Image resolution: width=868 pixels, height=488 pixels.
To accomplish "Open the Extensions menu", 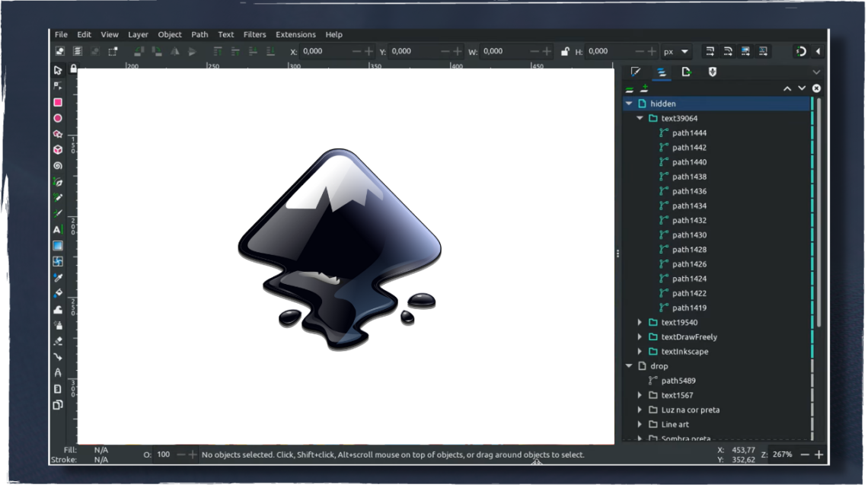I will click(x=295, y=34).
